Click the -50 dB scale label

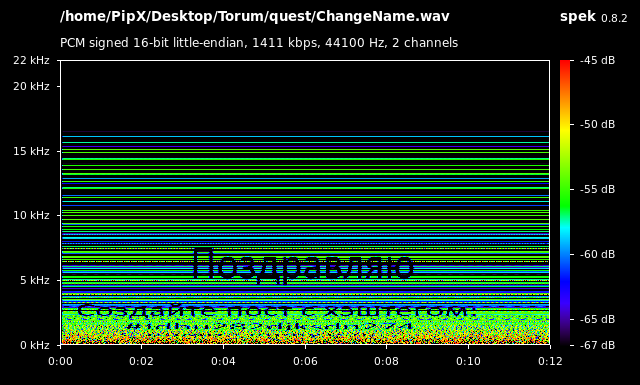click(x=598, y=124)
